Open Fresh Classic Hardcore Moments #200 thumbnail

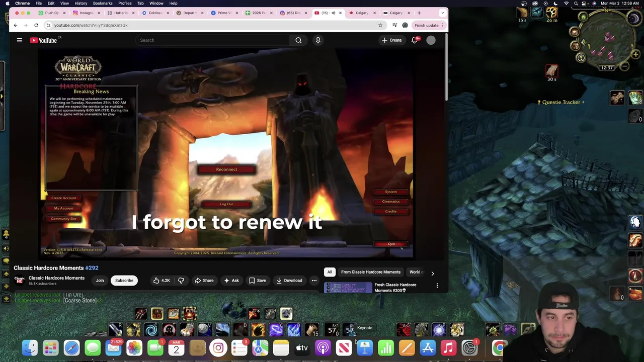pyautogui.click(x=348, y=288)
